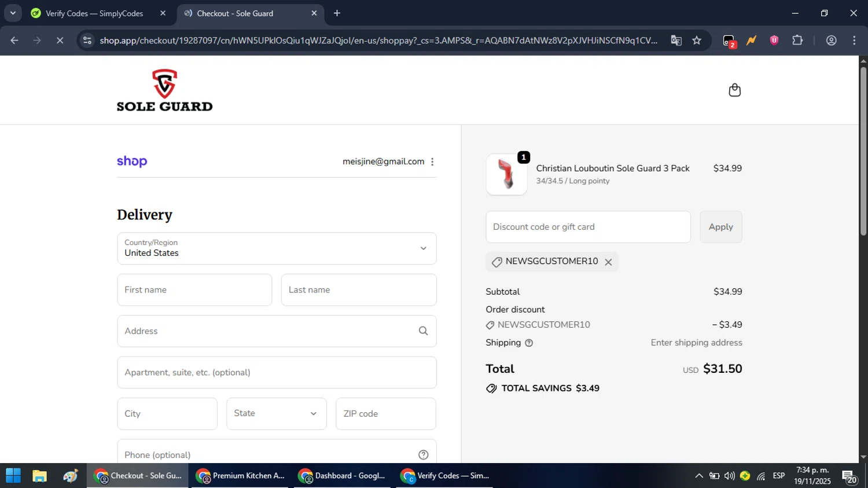
Task: Open a new browser tab
Action: click(337, 13)
